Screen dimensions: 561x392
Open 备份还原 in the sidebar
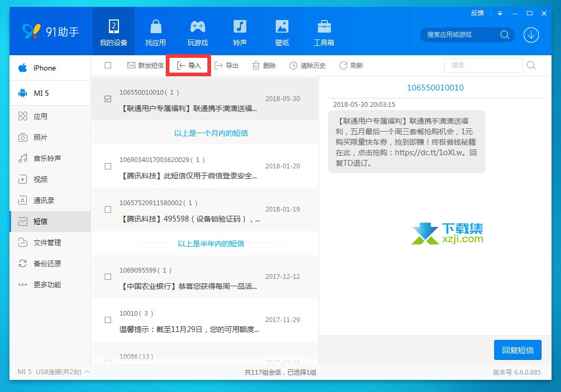pos(50,264)
